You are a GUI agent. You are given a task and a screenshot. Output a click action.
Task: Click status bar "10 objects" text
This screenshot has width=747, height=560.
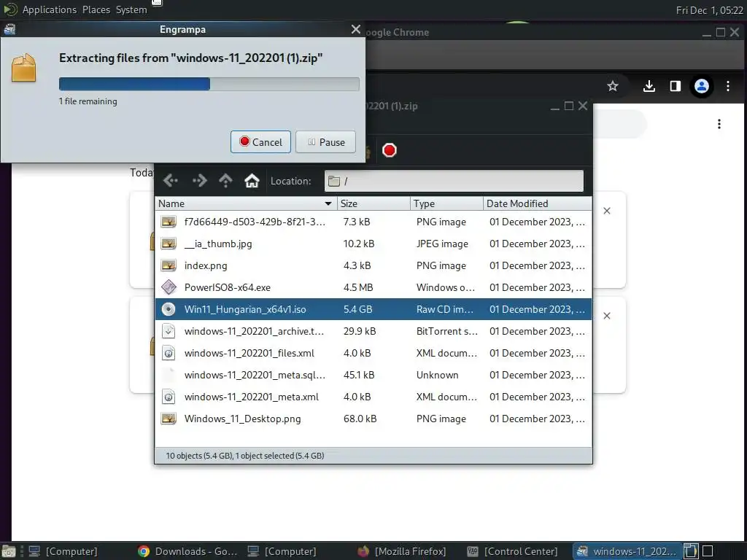point(245,456)
